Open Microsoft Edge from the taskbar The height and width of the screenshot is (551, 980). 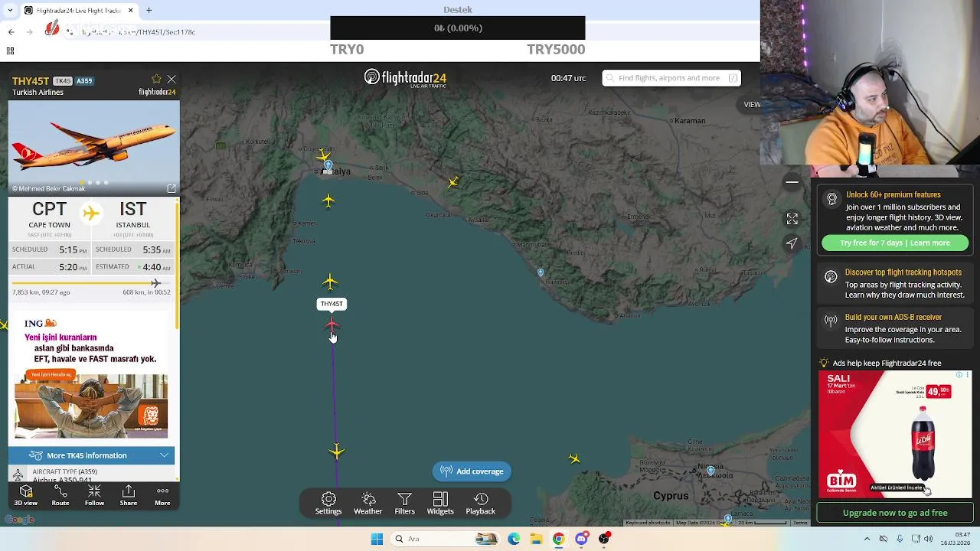(514, 539)
